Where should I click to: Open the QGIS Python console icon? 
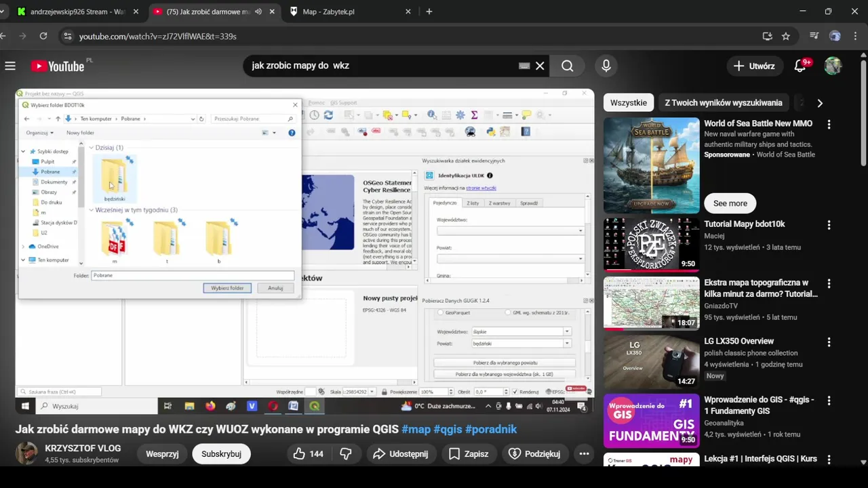click(491, 131)
